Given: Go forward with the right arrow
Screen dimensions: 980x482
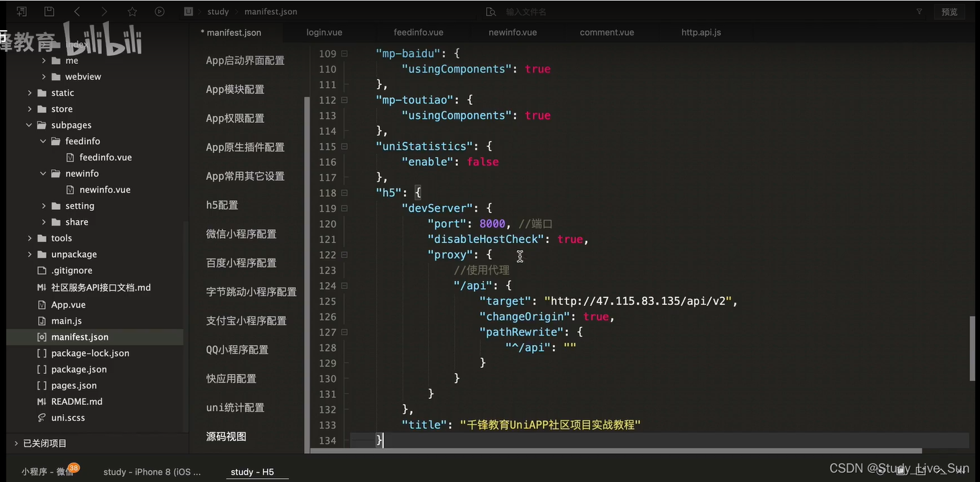Looking at the screenshot, I should pos(104,11).
